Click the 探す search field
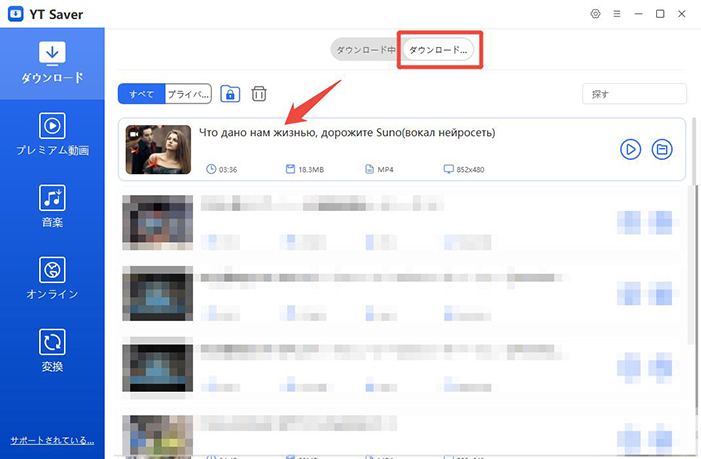 point(634,94)
